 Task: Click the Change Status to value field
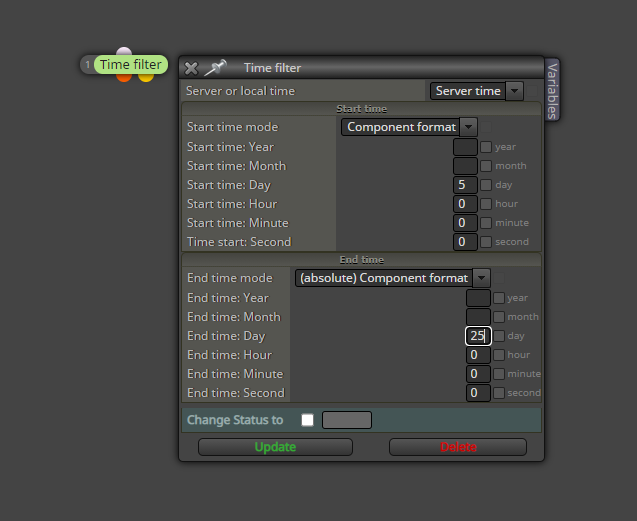click(x=347, y=420)
